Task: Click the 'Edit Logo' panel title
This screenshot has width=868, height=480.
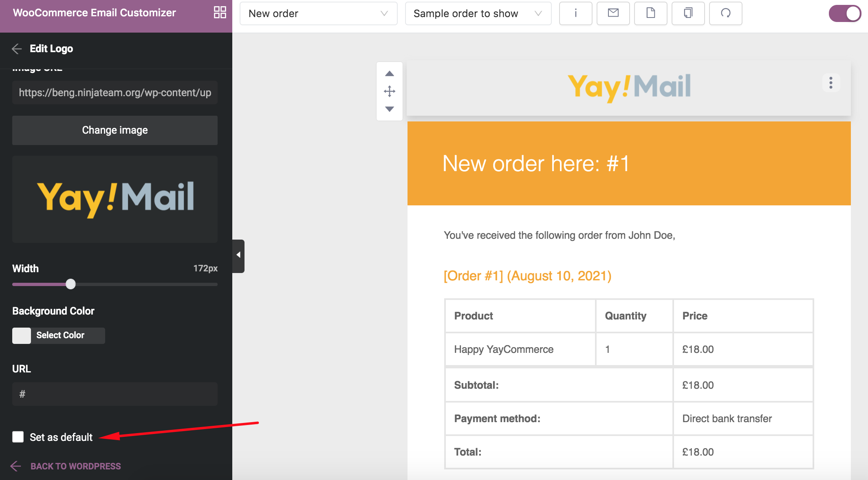Action: coord(51,49)
